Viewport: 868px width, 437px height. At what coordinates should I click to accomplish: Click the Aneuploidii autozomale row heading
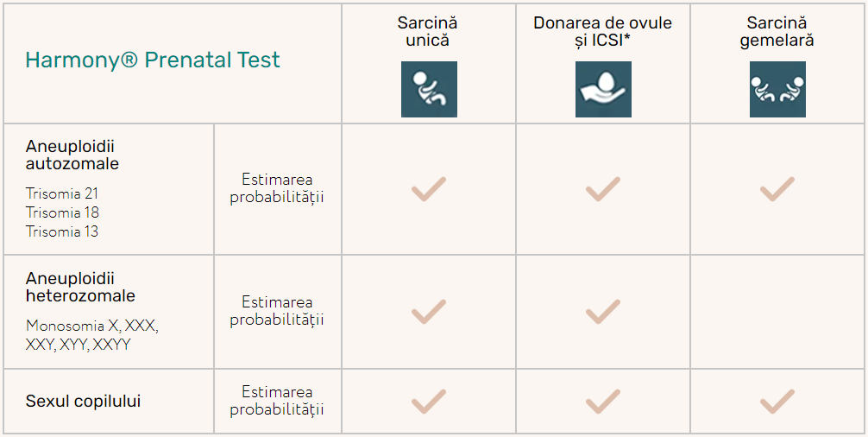coord(72,154)
